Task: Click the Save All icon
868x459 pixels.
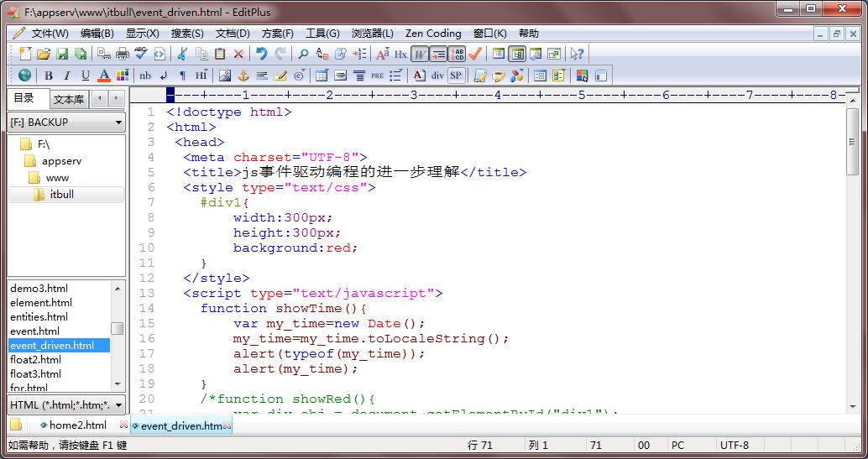Action: 81,54
